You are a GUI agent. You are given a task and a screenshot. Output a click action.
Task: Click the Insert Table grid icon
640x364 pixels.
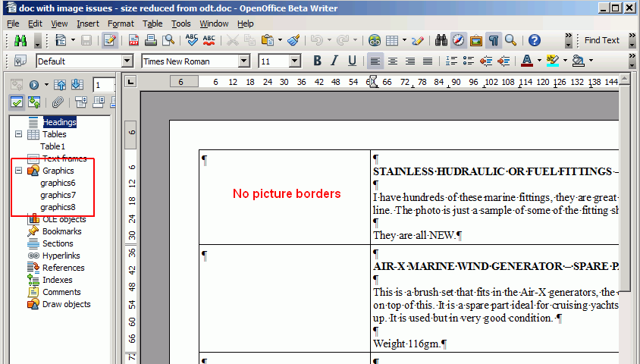pos(392,40)
